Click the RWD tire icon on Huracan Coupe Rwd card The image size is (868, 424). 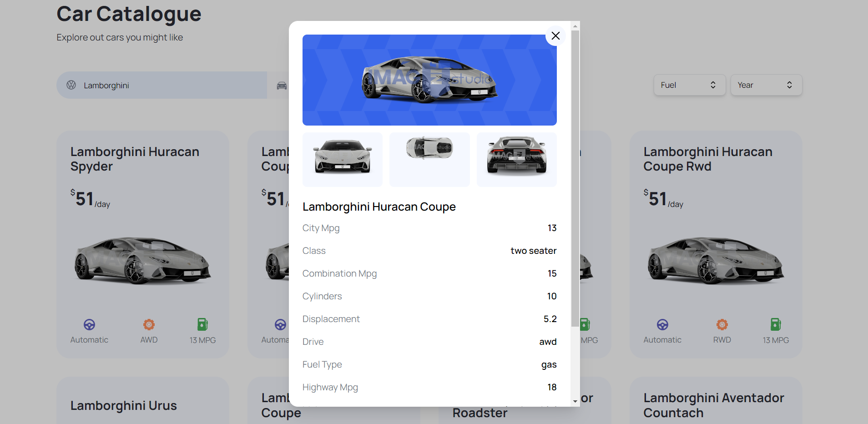pos(722,324)
